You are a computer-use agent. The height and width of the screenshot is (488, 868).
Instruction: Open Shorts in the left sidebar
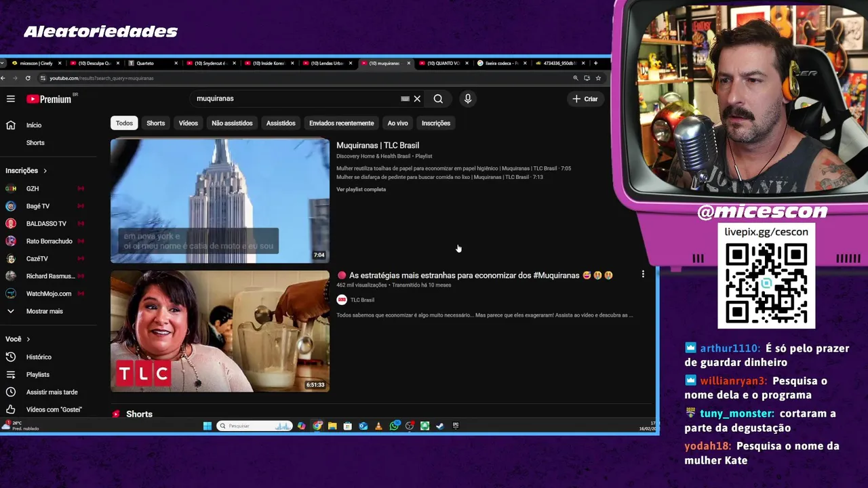35,143
